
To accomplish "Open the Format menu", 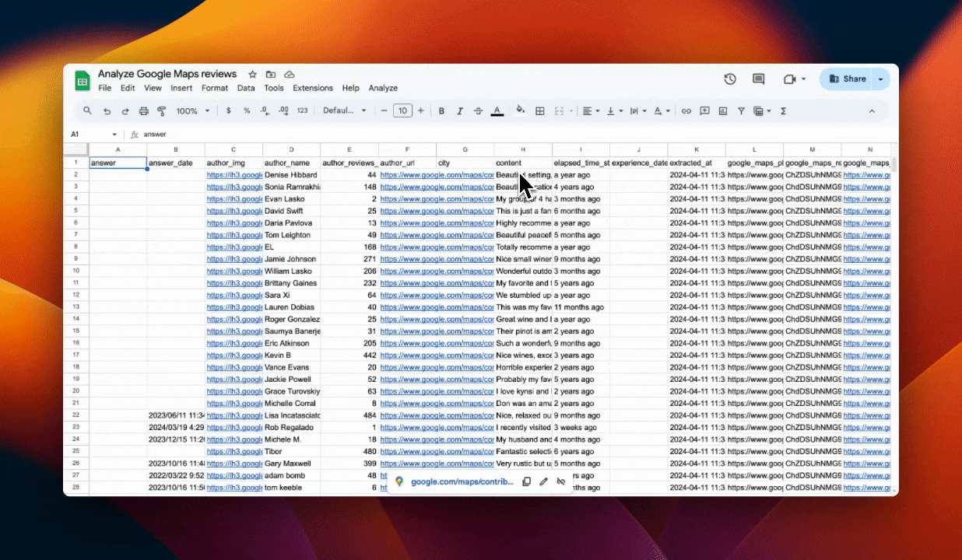I will [x=215, y=88].
